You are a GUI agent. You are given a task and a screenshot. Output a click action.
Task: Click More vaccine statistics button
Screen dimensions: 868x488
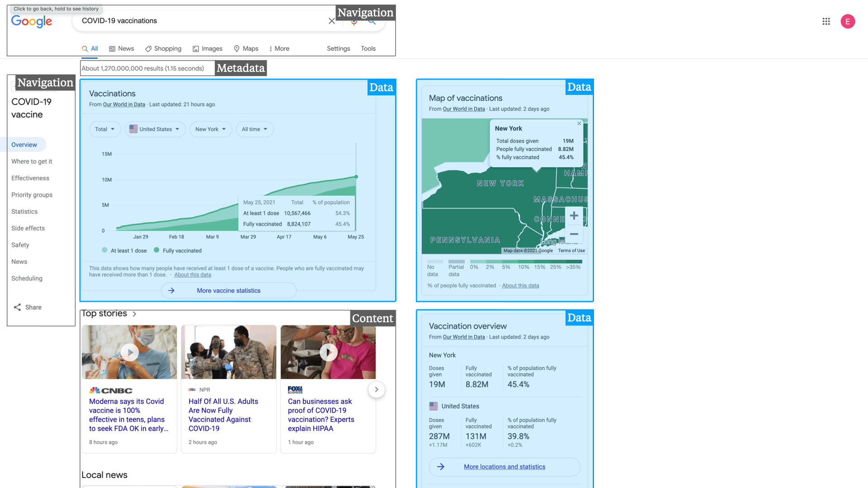[x=229, y=291]
